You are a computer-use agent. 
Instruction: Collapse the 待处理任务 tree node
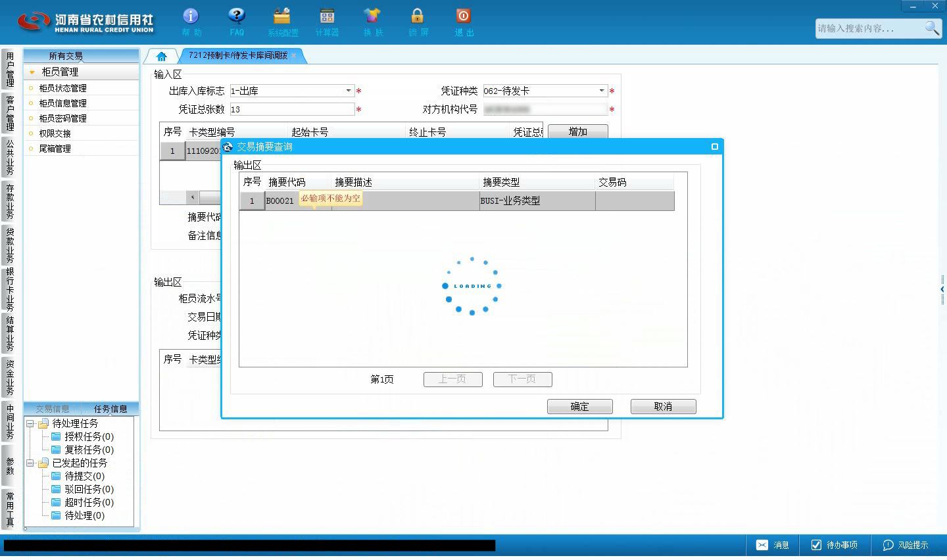coord(30,423)
